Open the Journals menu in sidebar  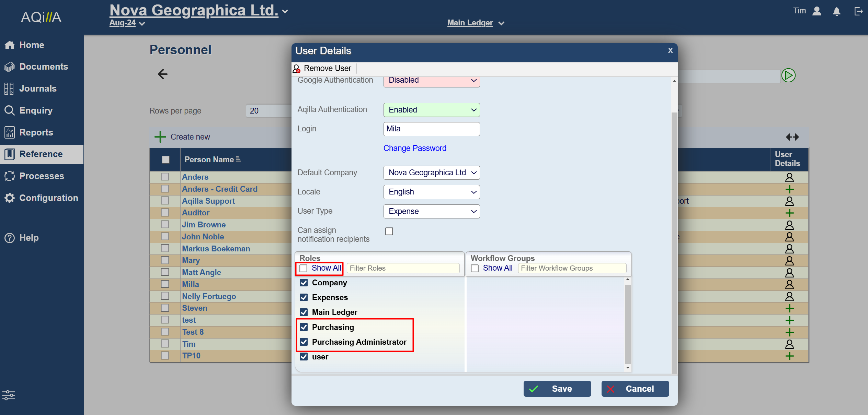(x=38, y=88)
